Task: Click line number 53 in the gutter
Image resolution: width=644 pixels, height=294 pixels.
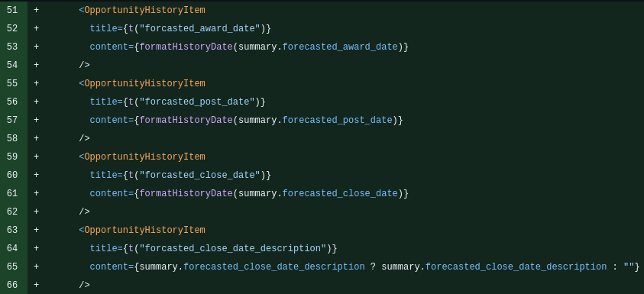Action: coord(12,47)
